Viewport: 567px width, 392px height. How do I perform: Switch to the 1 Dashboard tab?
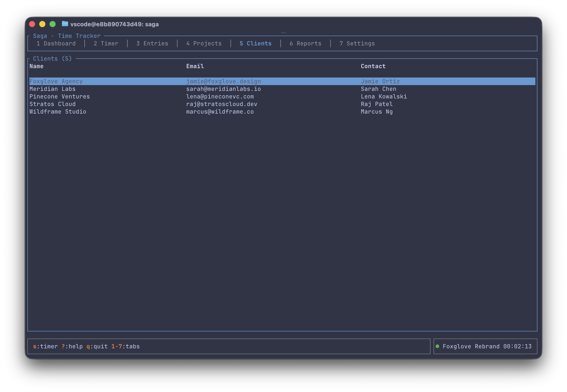tap(56, 43)
